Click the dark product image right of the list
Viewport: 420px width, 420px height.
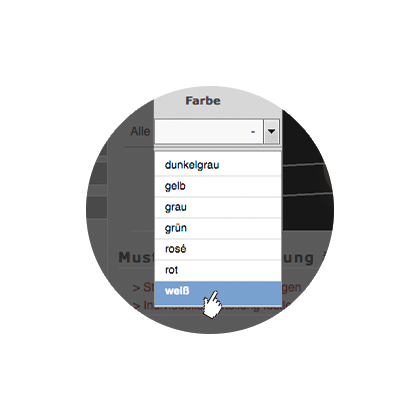307,170
